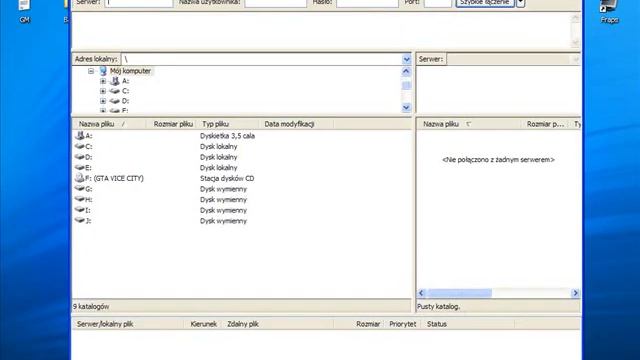Select the J: removable drive icon in the file list
The height and width of the screenshot is (360, 640).
[80, 220]
